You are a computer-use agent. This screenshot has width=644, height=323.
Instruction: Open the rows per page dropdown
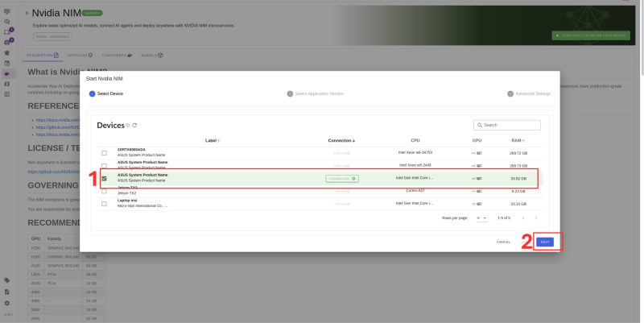(x=481, y=217)
